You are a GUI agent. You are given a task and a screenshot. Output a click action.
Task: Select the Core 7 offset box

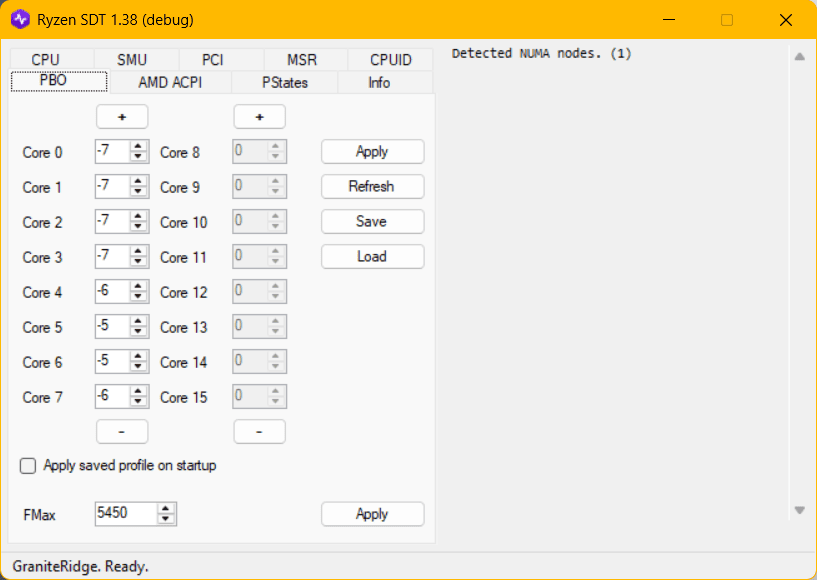point(112,396)
